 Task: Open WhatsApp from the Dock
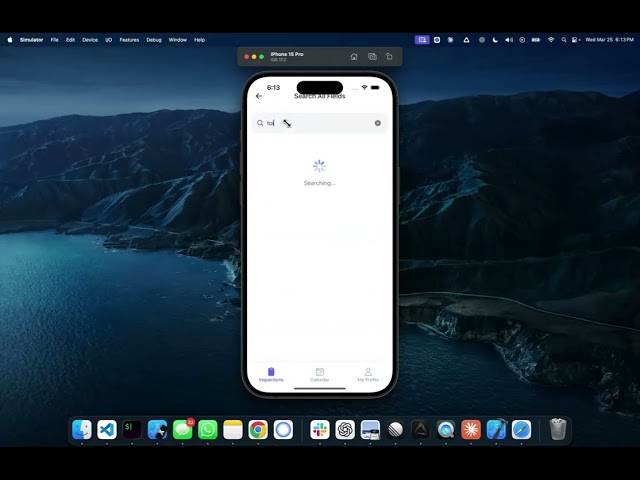point(208,429)
